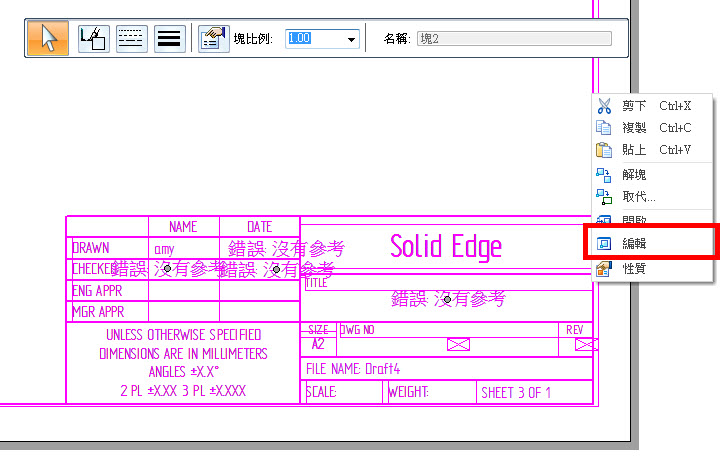Click '2 PL ±X.XX 3 PL ±X.XXX' text

click(x=184, y=391)
